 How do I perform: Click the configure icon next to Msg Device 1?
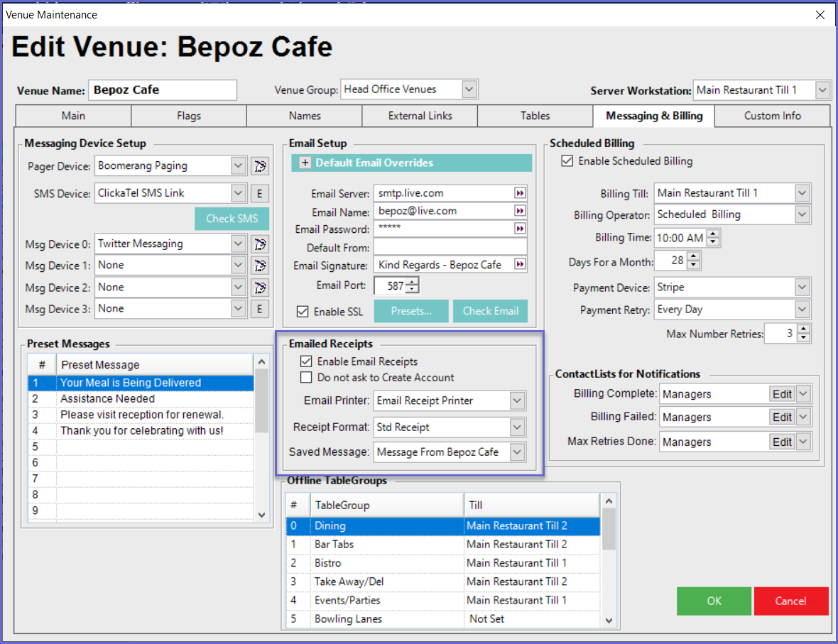pos(260,266)
